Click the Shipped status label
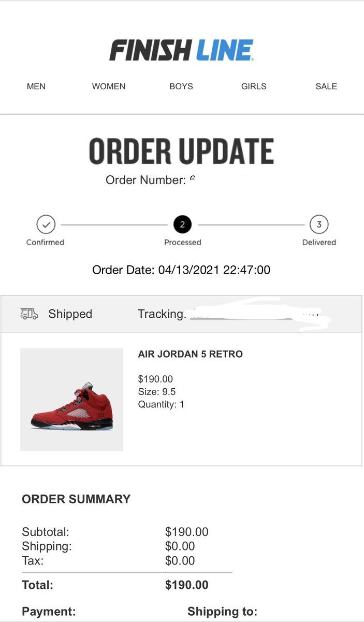364x622 pixels. (70, 314)
